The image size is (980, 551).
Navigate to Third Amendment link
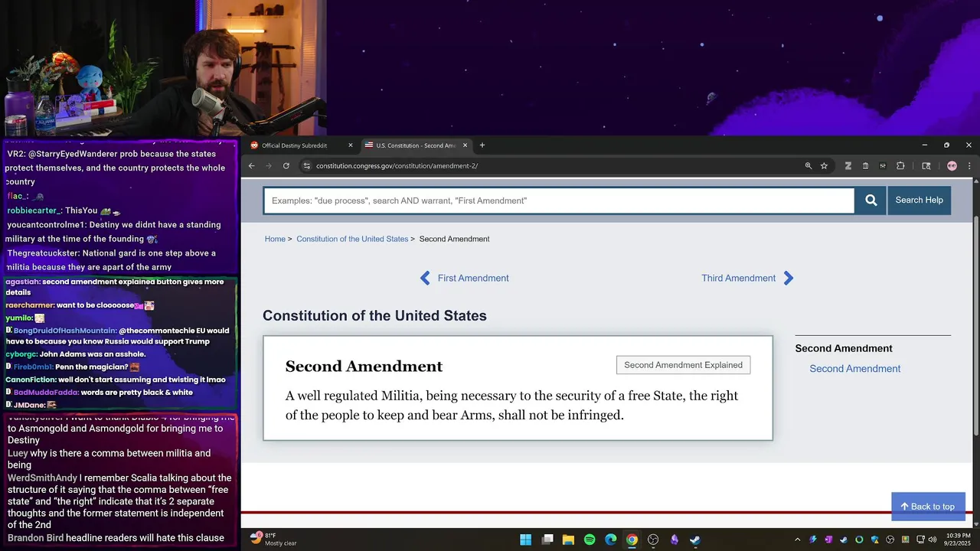(739, 279)
